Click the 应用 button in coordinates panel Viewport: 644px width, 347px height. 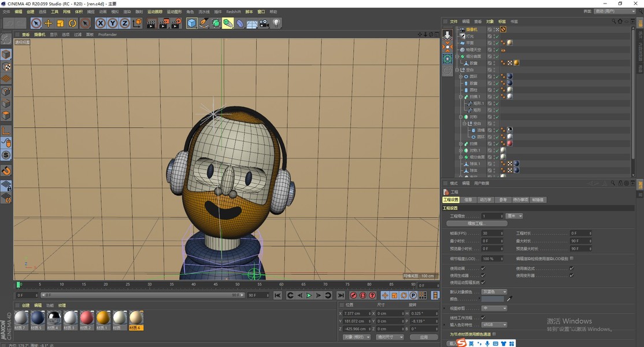(x=424, y=337)
